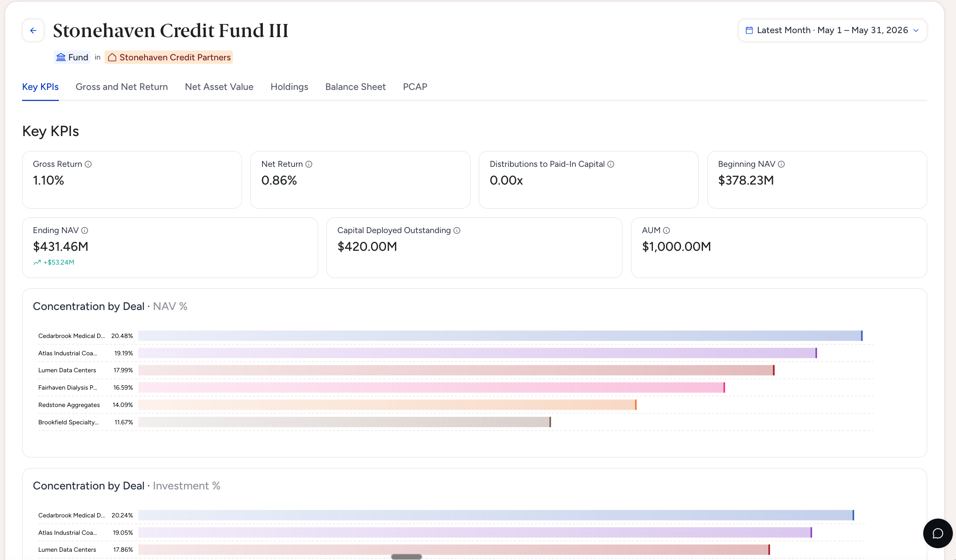Click the info icon beside Net Return

(309, 164)
